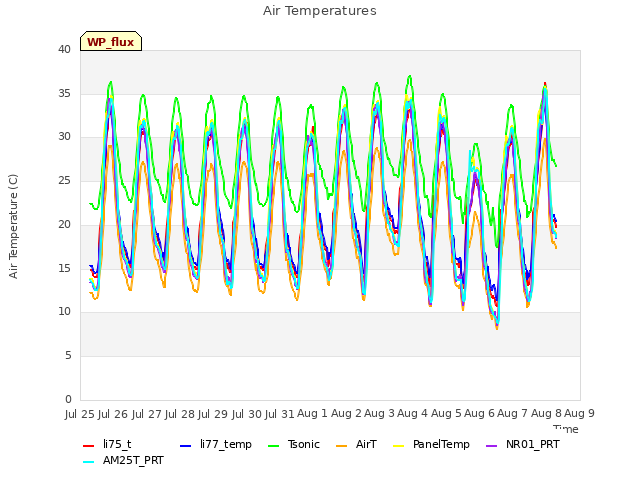Image resolution: width=640 pixels, height=480 pixels.
Task: Click the red li75_t legend color marker
Action: [89, 446]
